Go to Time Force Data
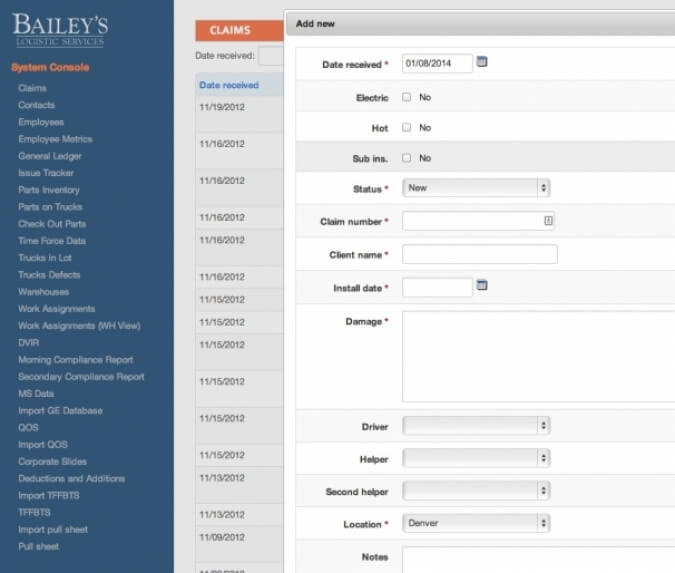 point(52,241)
